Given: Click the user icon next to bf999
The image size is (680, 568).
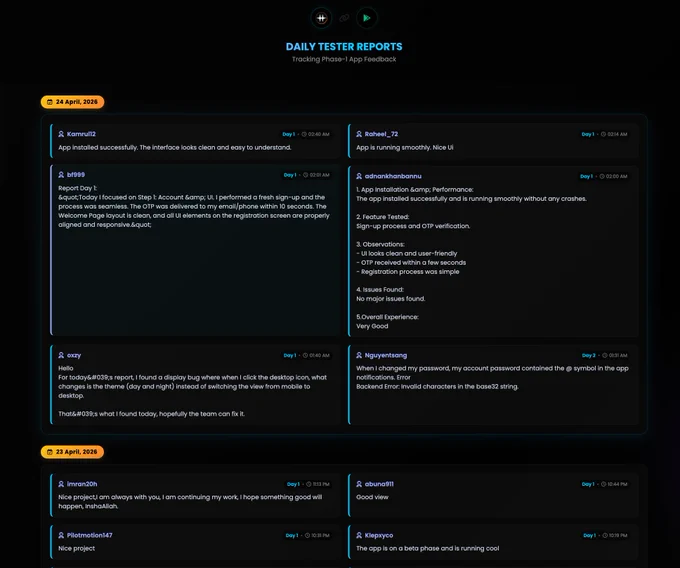Looking at the screenshot, I should [x=61, y=175].
